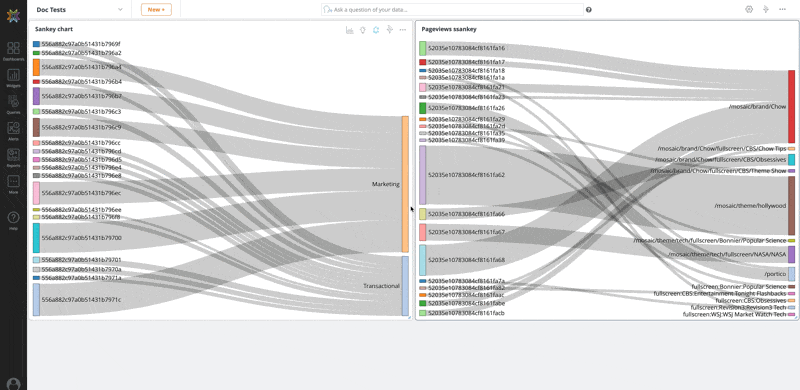
Task: Click the More sidebar icon
Action: [13, 184]
